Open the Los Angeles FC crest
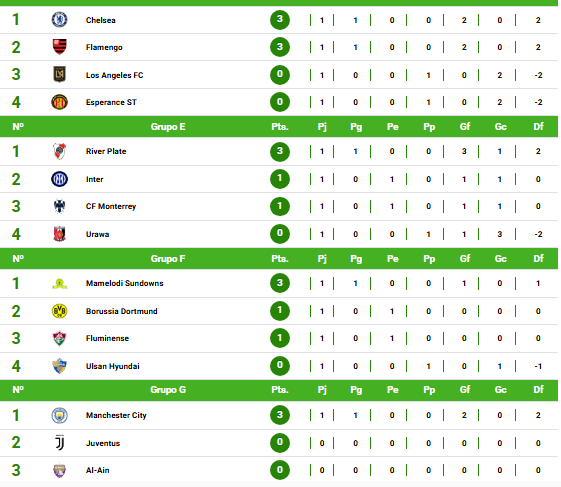The image size is (561, 487). point(59,74)
